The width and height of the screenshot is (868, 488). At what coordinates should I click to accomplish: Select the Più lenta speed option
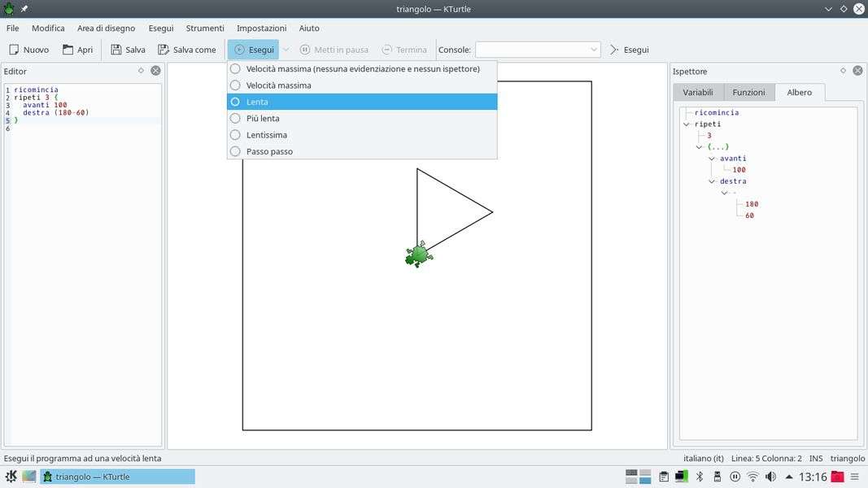pos(362,119)
